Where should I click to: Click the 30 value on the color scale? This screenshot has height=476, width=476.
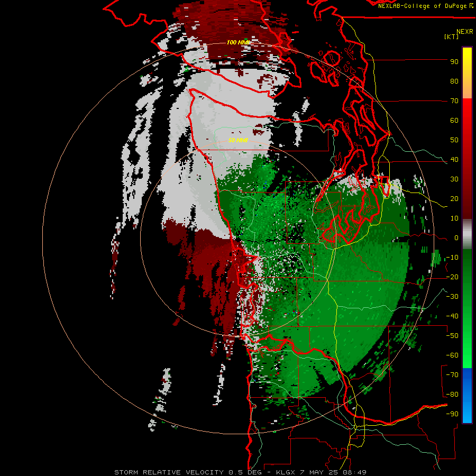[x=454, y=179]
